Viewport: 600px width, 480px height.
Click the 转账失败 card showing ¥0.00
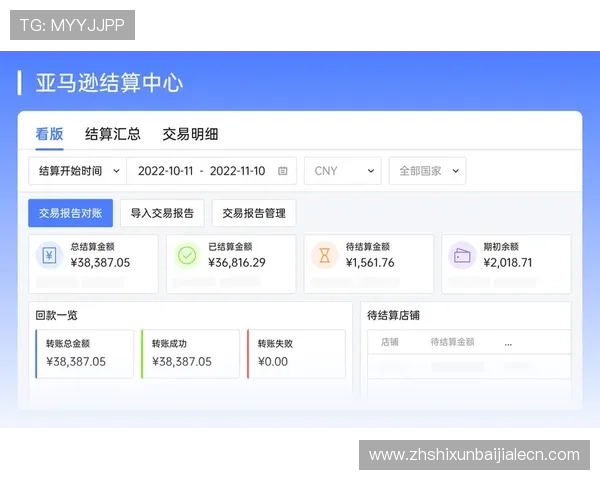click(x=296, y=354)
